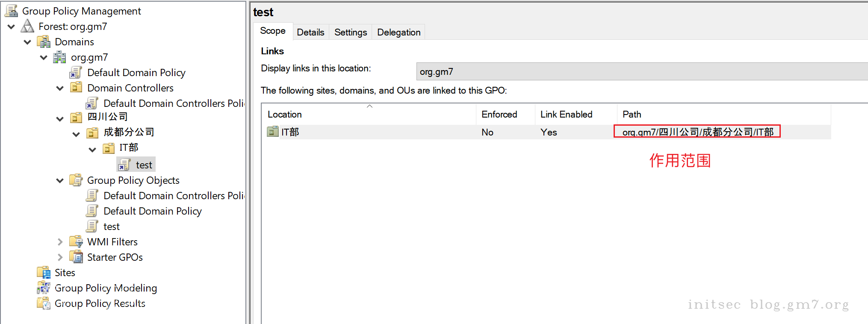Screen dimensions: 868x324
Task: Collapse the 四川公司 organizational unit
Action: [x=60, y=119]
